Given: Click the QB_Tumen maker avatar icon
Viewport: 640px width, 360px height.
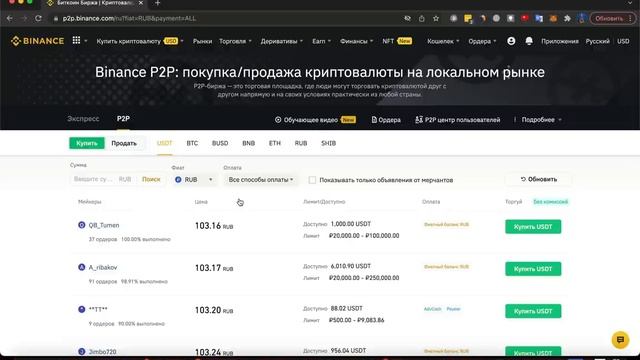Looking at the screenshot, I should 82,225.
